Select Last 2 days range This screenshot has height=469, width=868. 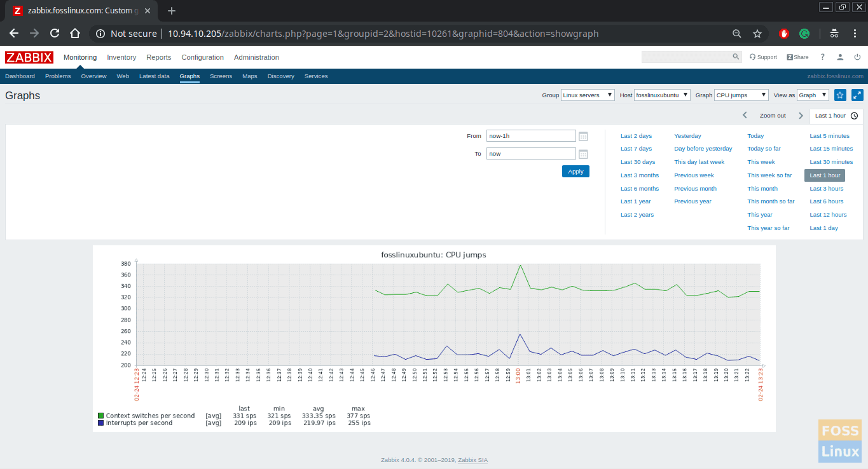636,136
